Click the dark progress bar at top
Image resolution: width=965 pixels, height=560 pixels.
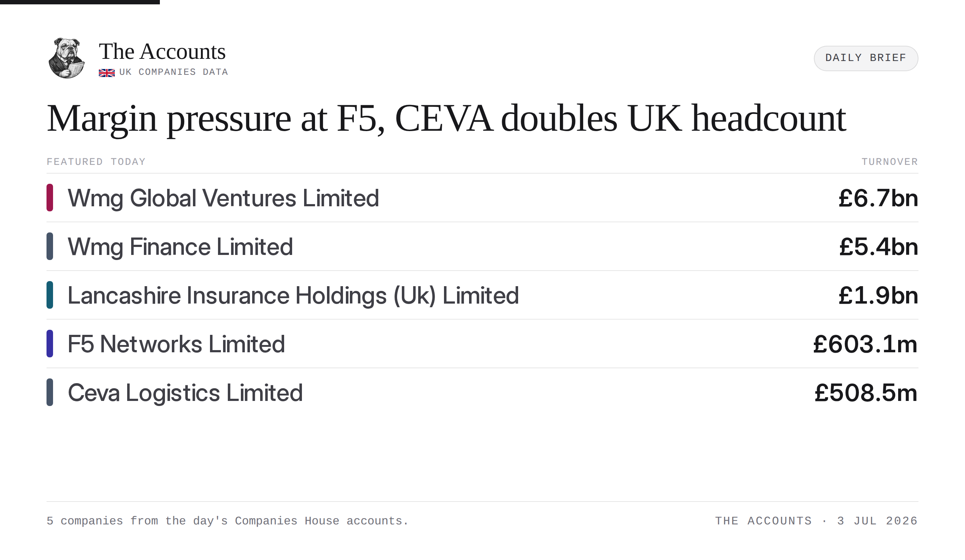pyautogui.click(x=80, y=2)
